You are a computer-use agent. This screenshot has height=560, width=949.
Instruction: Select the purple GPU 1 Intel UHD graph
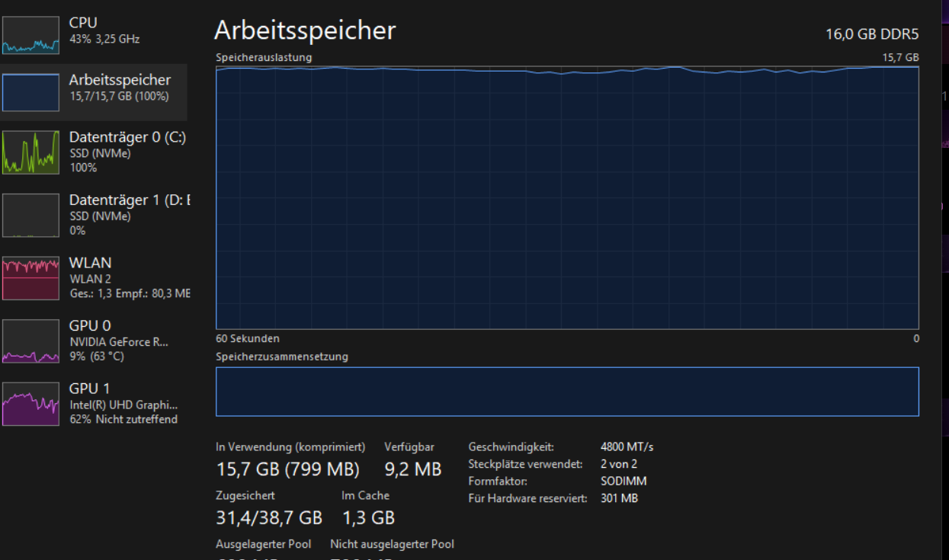[30, 404]
